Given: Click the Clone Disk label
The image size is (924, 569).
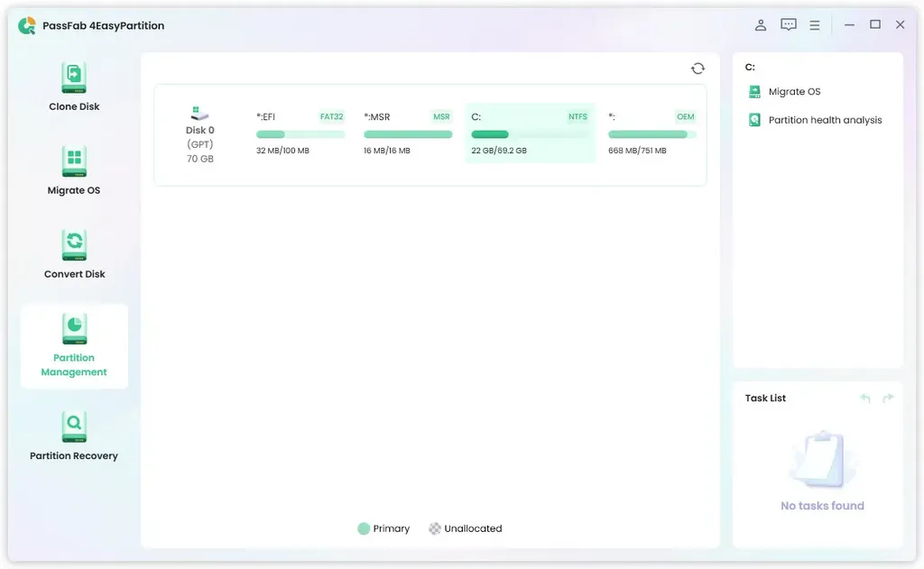Looking at the screenshot, I should [x=74, y=106].
